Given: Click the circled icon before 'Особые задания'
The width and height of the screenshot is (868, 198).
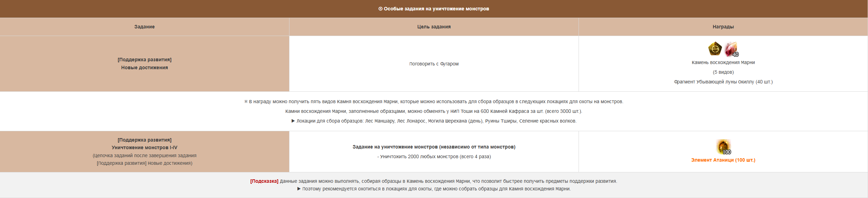Looking at the screenshot, I should tap(380, 9).
